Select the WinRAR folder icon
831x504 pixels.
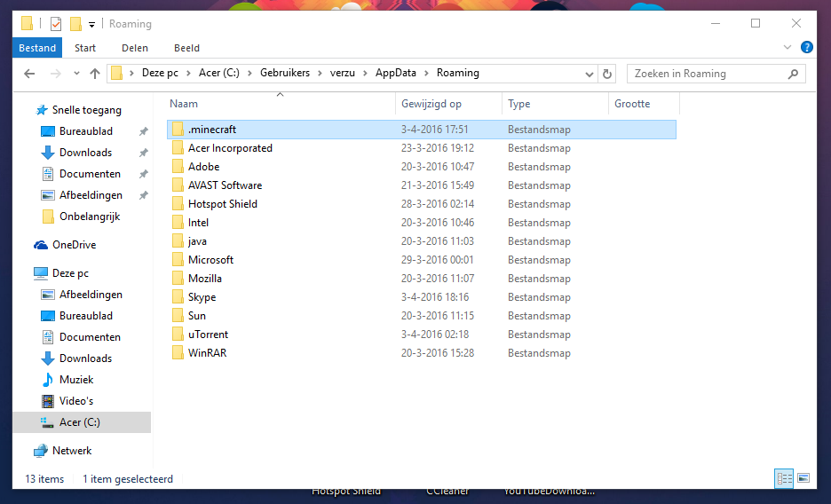pyautogui.click(x=178, y=352)
